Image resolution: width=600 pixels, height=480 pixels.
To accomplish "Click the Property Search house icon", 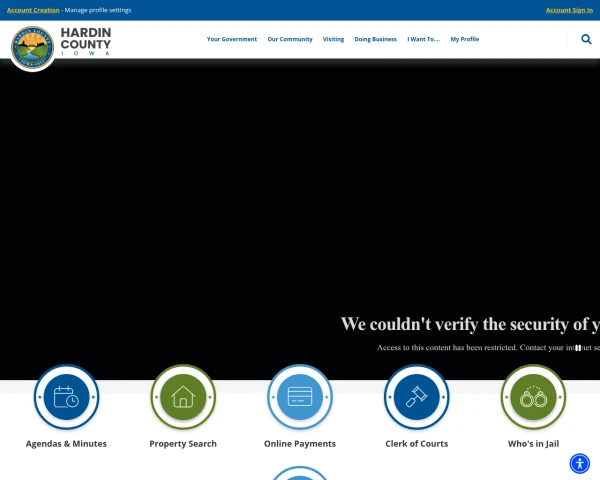I will pos(183,397).
